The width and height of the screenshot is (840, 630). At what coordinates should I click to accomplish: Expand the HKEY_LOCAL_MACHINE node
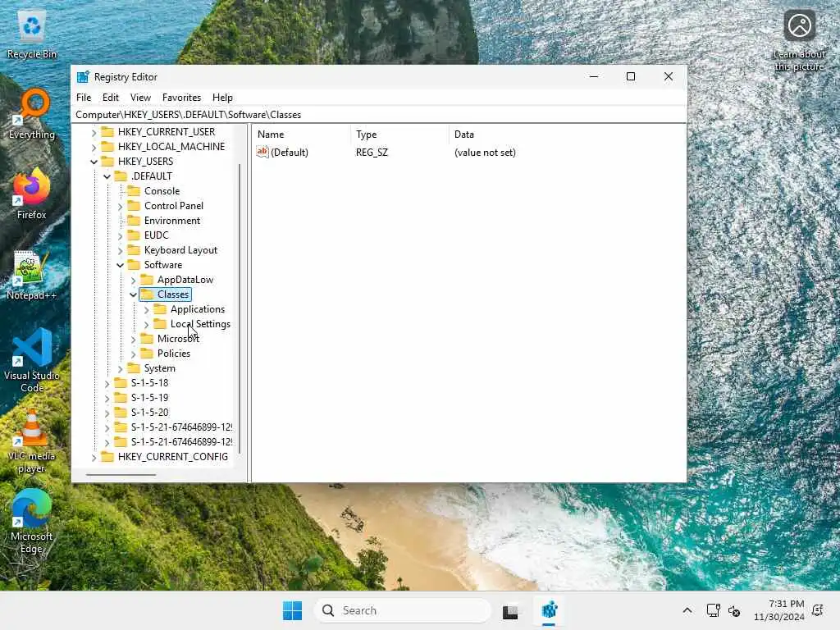tap(94, 147)
